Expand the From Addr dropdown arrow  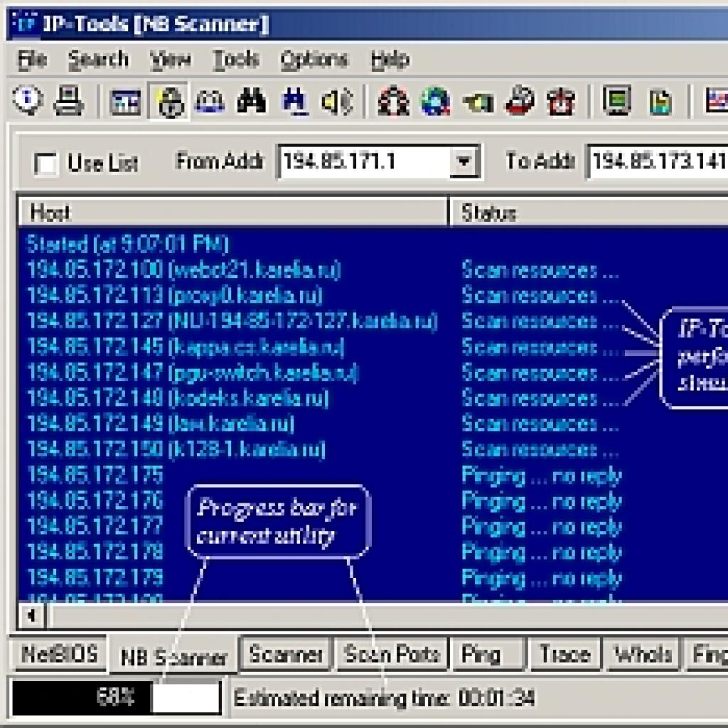point(464,161)
